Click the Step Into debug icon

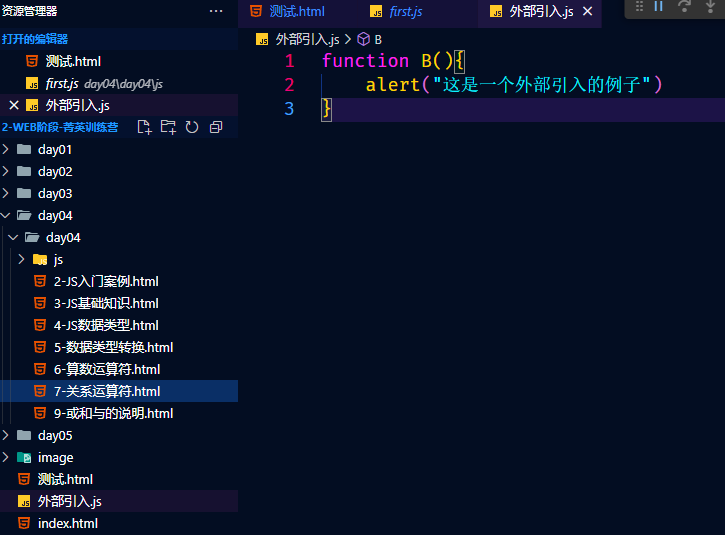[x=711, y=7]
